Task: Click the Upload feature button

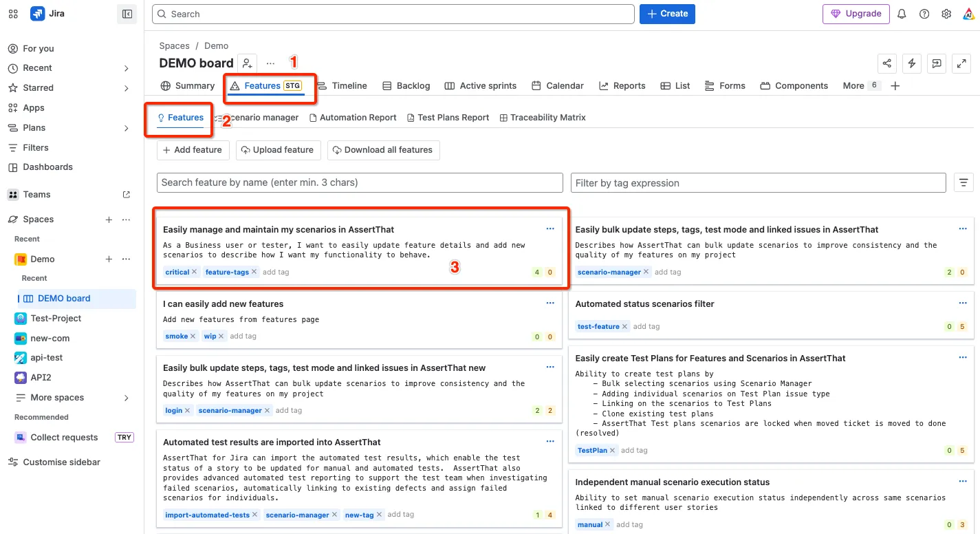Action: 279,150
